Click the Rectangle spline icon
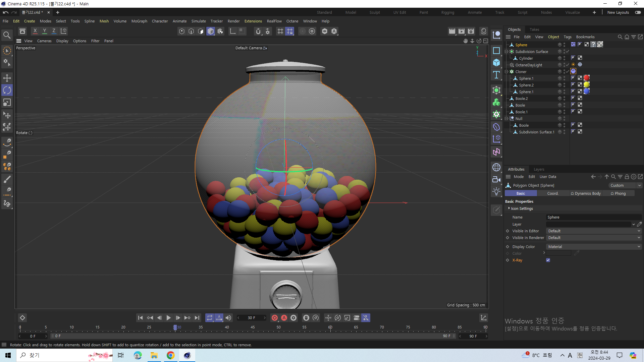This screenshot has width=644, height=362. point(496,51)
